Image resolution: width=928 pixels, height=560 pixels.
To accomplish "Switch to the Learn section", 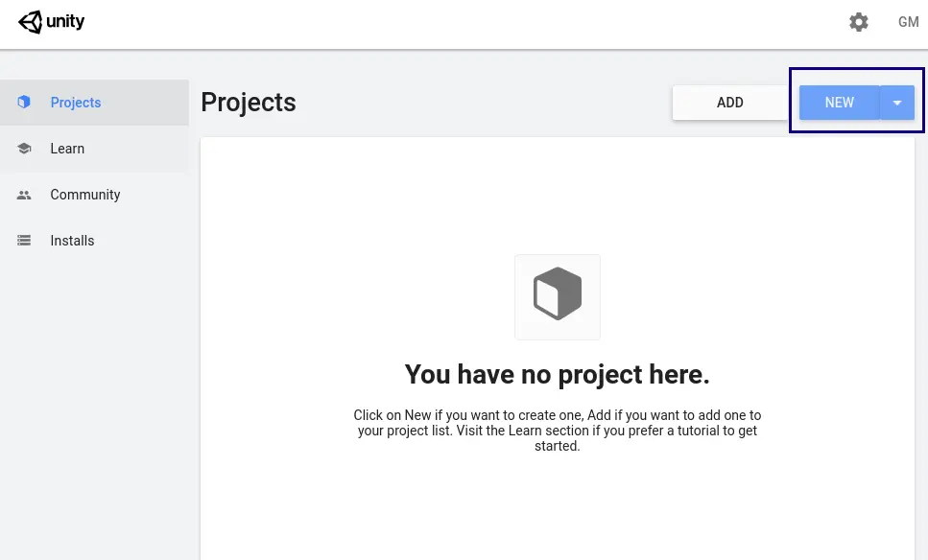I will pyautogui.click(x=95, y=149).
